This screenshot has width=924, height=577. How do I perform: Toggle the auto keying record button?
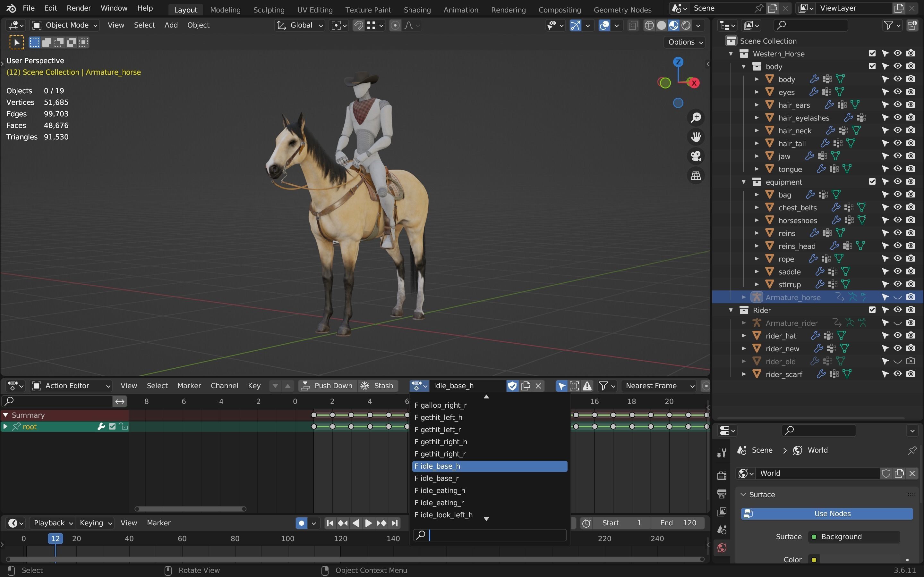click(301, 523)
